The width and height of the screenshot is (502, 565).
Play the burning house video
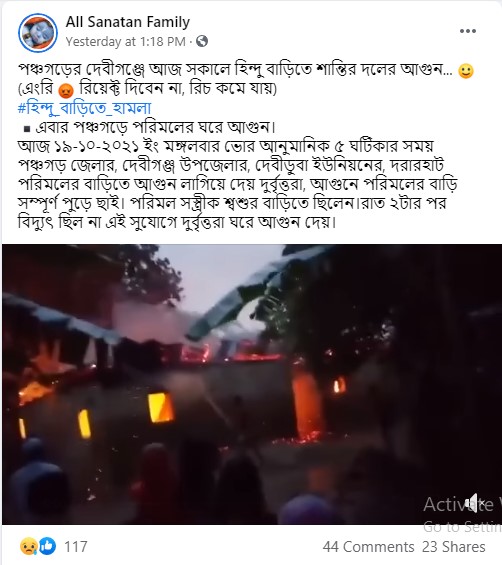(252, 384)
